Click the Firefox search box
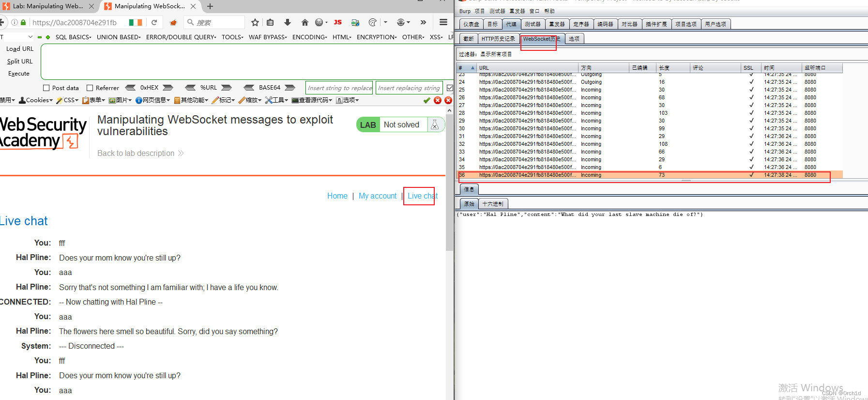 click(214, 22)
